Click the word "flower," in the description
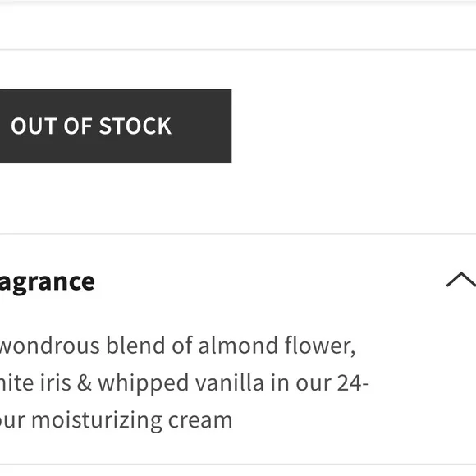The image size is (476, 476). pyautogui.click(x=320, y=346)
